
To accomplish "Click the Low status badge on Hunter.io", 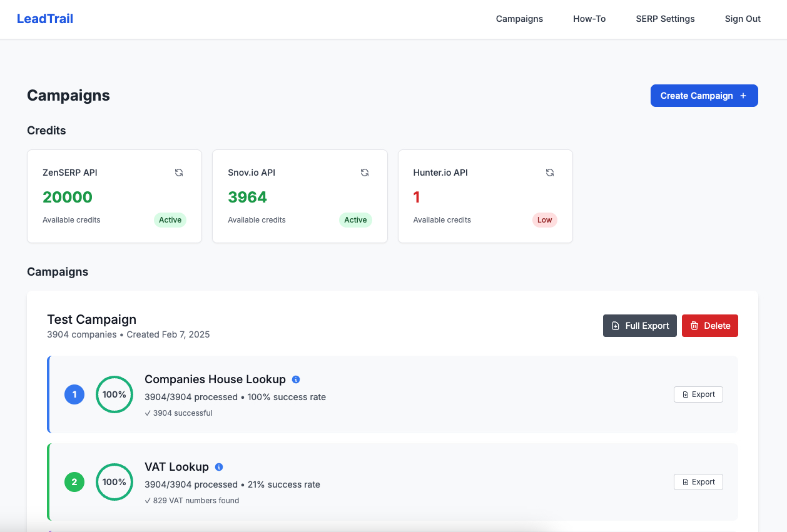I will pyautogui.click(x=544, y=220).
